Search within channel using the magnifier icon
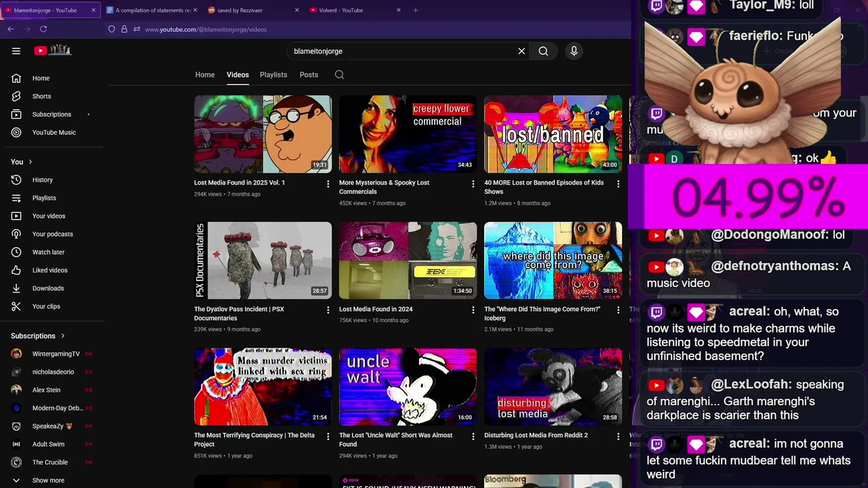The image size is (868, 488). click(339, 75)
